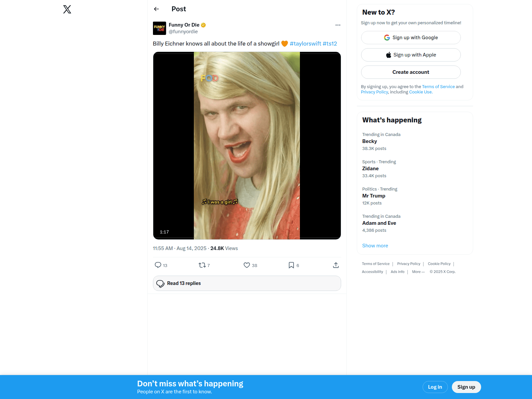The height and width of the screenshot is (399, 532).
Task: Click the footer Accessibility link
Action: pyautogui.click(x=372, y=272)
